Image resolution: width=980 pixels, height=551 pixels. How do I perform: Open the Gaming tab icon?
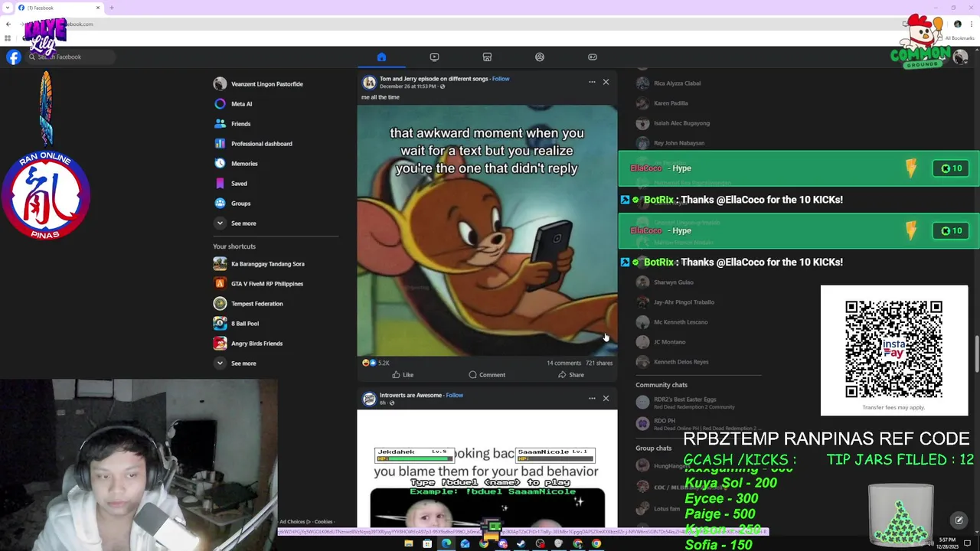(x=593, y=57)
